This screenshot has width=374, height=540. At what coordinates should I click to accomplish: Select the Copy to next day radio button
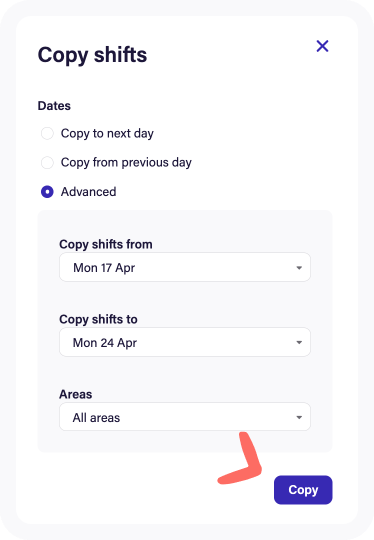pos(47,133)
